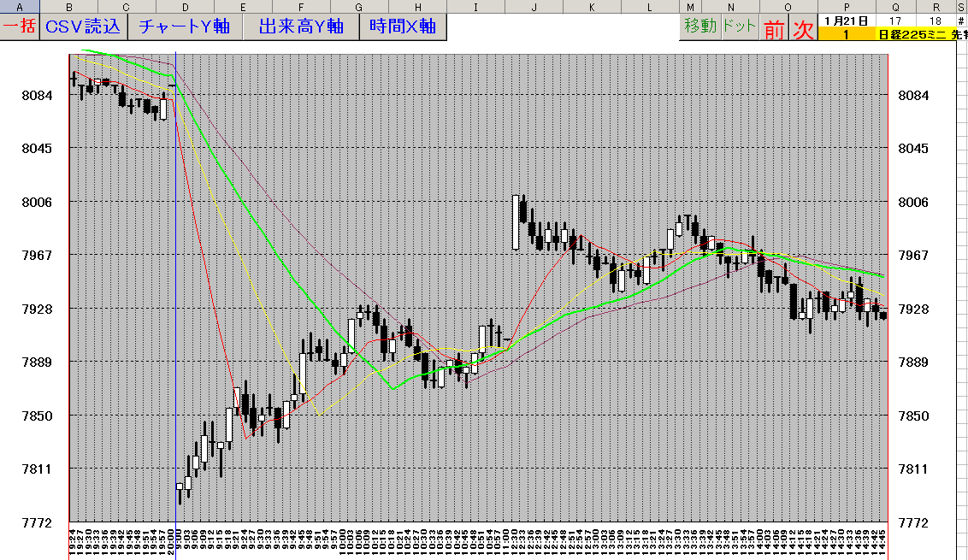Click the 時間X軸 time axis button
The image size is (968, 560).
[x=403, y=27]
